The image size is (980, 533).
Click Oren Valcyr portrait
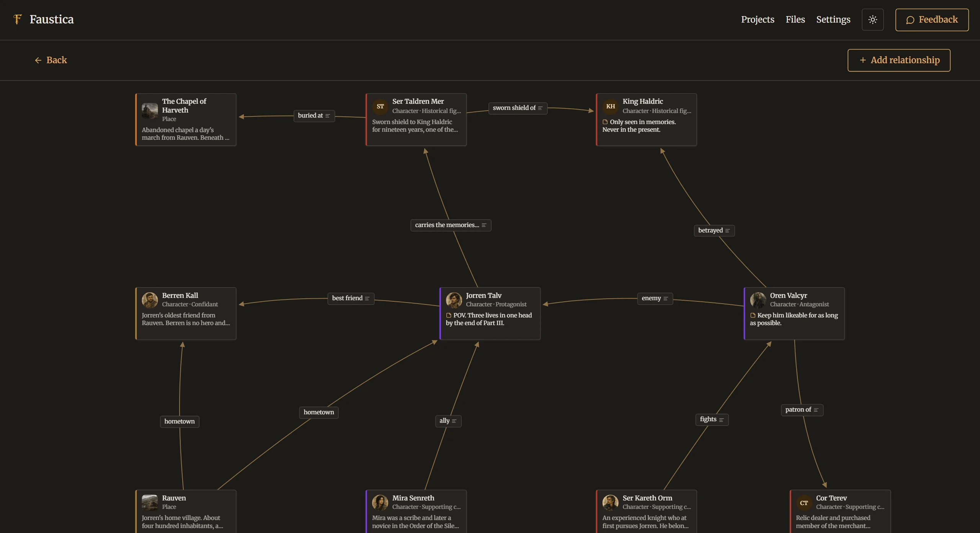click(x=758, y=300)
